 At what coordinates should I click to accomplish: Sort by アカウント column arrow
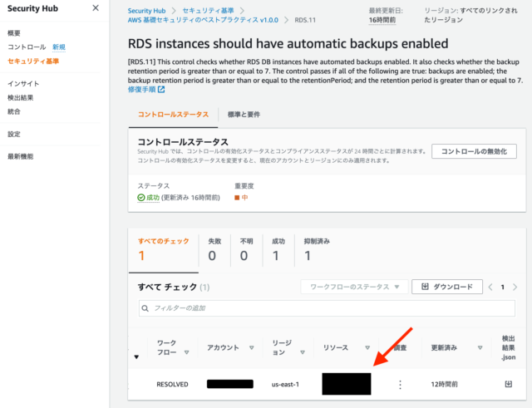coord(251,347)
